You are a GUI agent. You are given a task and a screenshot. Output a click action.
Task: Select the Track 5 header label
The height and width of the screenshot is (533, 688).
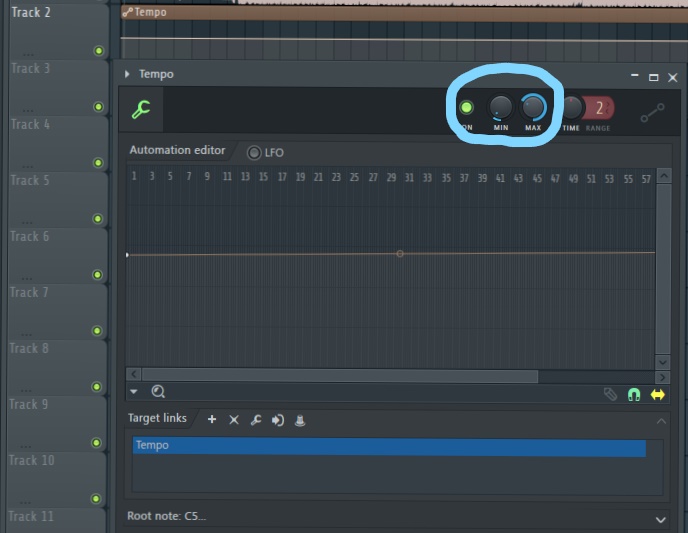coord(30,180)
